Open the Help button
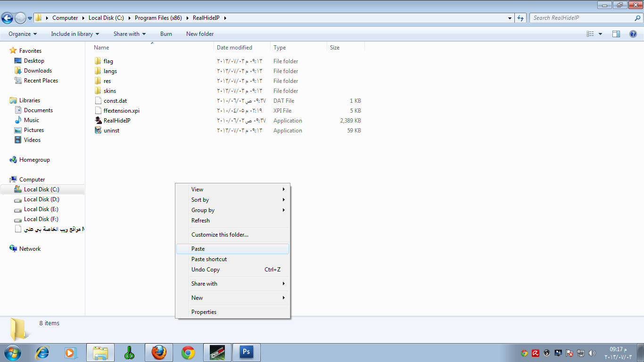The width and height of the screenshot is (644, 362). [633, 34]
